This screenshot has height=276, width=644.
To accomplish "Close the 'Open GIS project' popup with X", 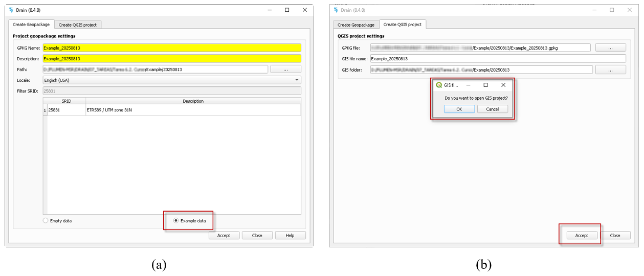I will coord(503,85).
